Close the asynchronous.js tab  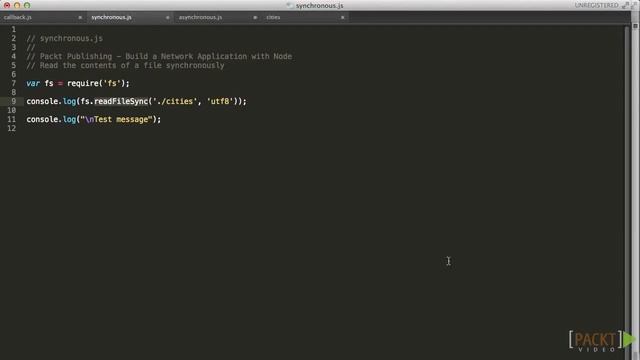[255, 18]
